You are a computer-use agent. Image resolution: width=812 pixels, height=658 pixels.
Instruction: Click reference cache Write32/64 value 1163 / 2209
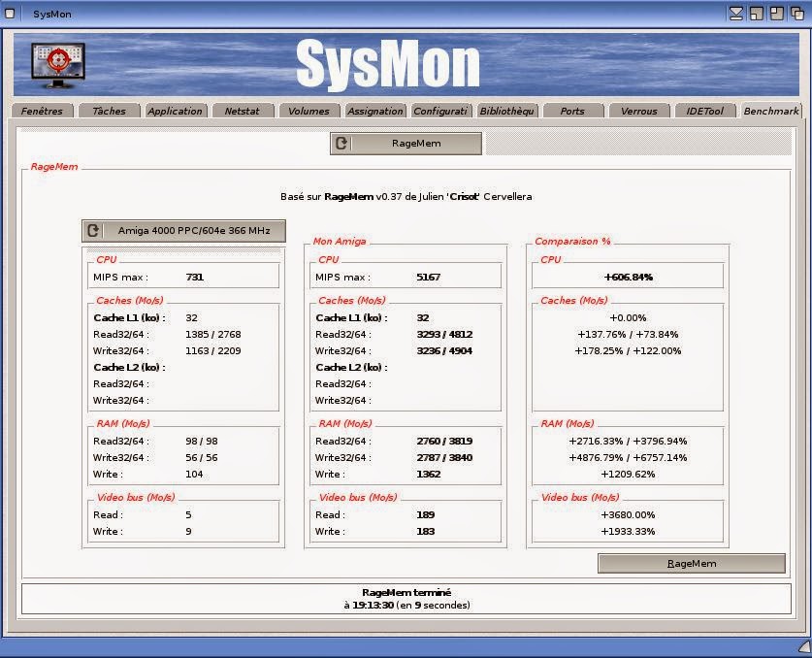click(x=212, y=350)
